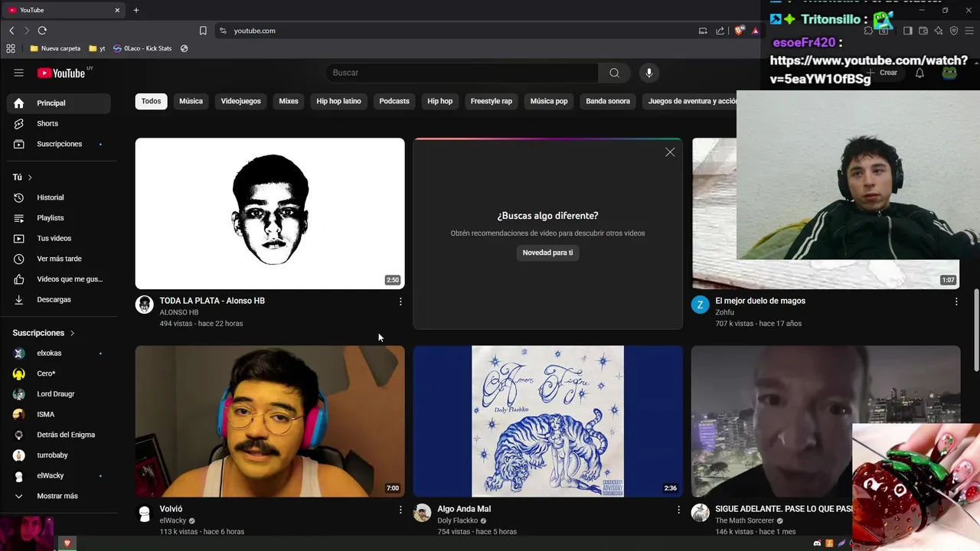This screenshot has width=980, height=551.
Task: Select the Mixes filter chip
Action: coord(289,101)
